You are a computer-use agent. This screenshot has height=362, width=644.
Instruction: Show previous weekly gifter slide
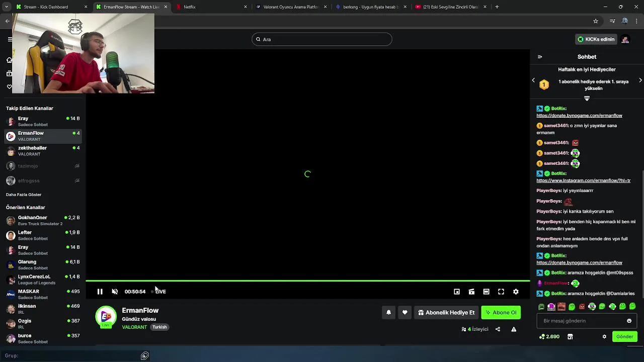(533, 80)
